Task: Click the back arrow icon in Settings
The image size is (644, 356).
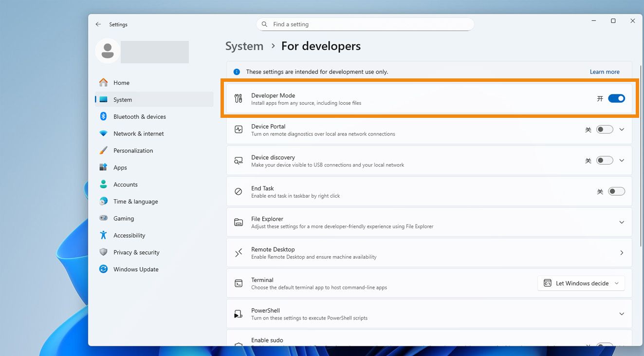Action: [98, 24]
